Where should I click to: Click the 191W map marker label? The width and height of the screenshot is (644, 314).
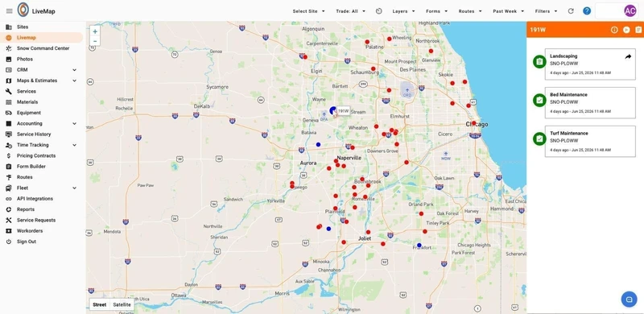click(344, 111)
